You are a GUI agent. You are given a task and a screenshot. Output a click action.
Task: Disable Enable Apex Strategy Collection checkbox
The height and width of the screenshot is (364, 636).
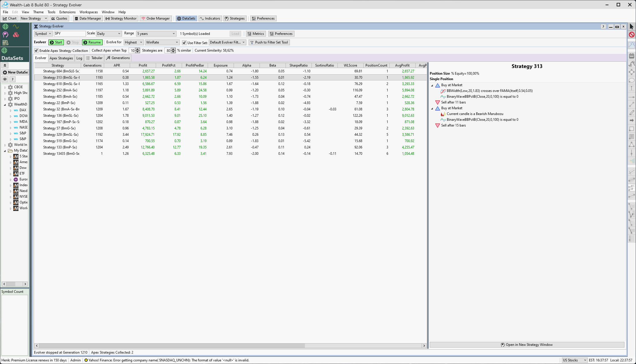pyautogui.click(x=36, y=50)
